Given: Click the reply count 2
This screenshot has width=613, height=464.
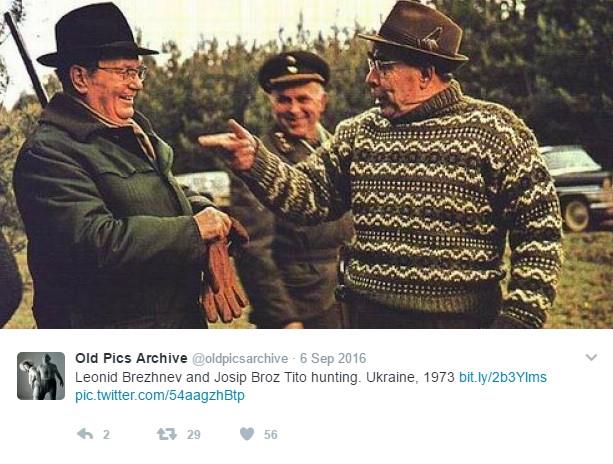Looking at the screenshot, I should [106, 434].
